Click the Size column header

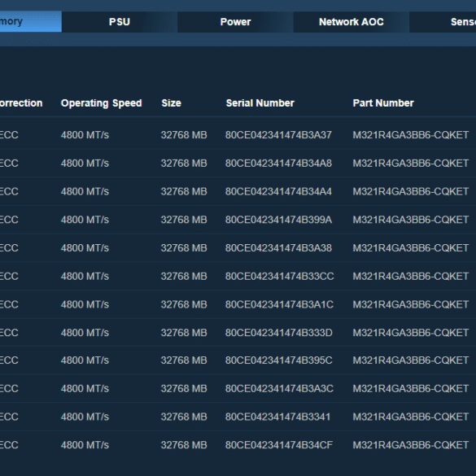pyautogui.click(x=171, y=103)
